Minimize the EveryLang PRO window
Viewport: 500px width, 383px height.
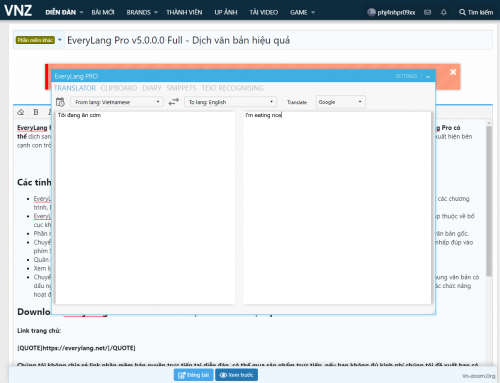428,77
